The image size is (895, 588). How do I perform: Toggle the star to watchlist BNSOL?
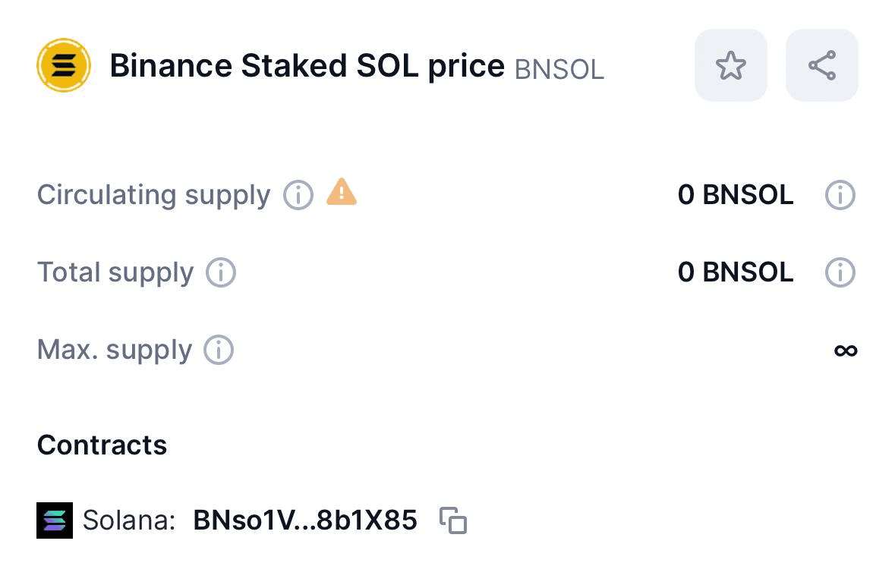730,65
